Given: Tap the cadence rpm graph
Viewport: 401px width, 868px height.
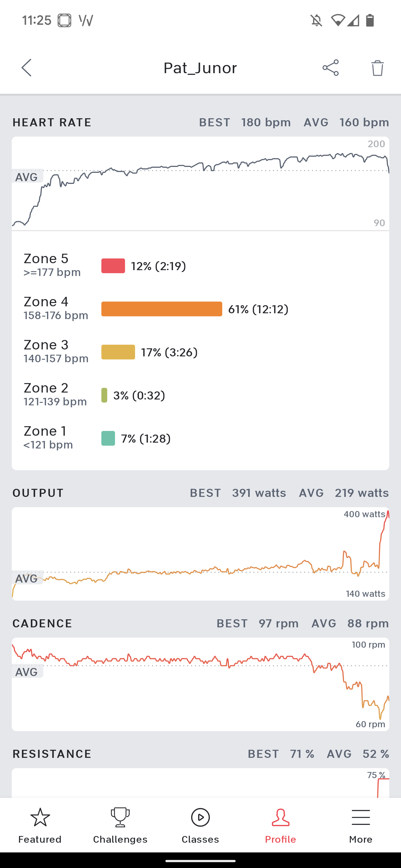Looking at the screenshot, I should [200, 684].
